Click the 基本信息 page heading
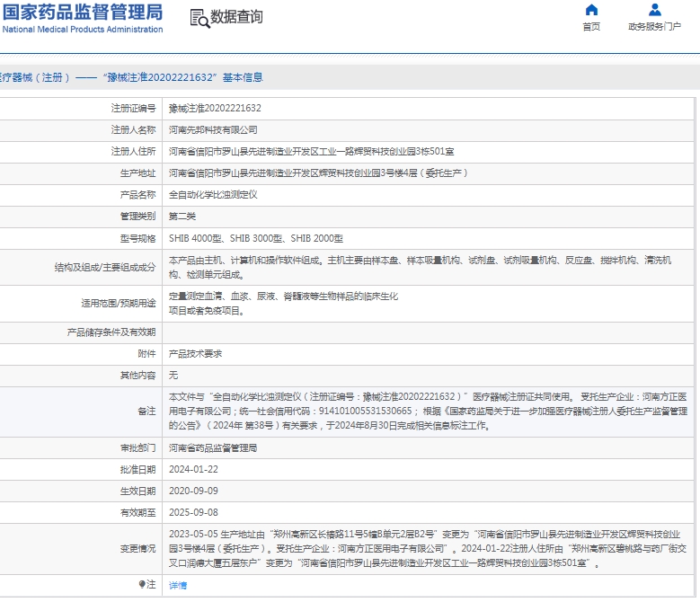Image resolution: width=700 pixels, height=602 pixels. [243, 77]
